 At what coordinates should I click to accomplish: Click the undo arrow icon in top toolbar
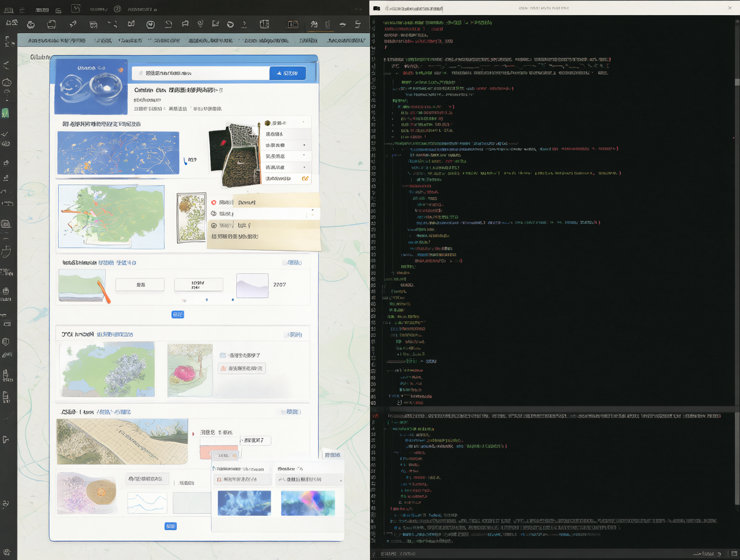(168, 24)
